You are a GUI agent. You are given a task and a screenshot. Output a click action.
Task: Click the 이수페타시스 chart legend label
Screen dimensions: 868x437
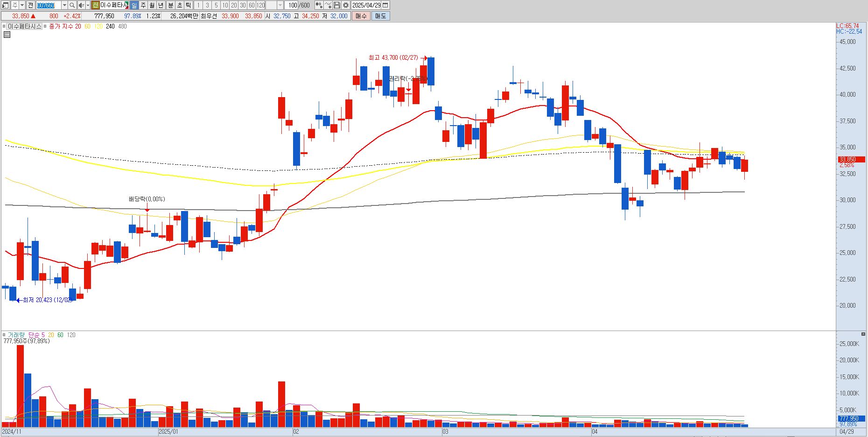point(25,27)
